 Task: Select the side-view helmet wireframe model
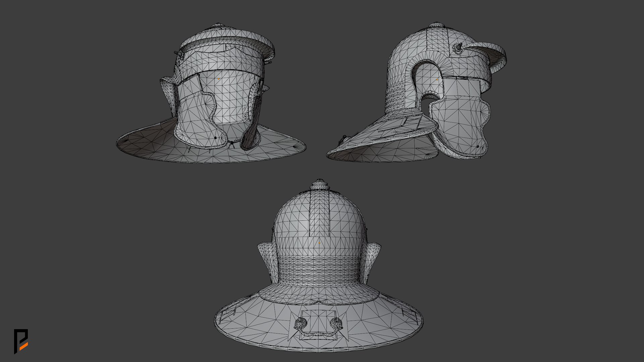[416, 92]
